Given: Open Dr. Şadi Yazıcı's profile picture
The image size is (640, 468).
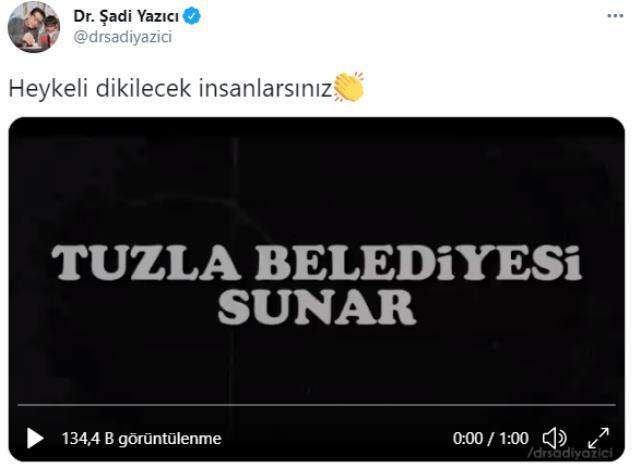Looking at the screenshot, I should [x=33, y=27].
